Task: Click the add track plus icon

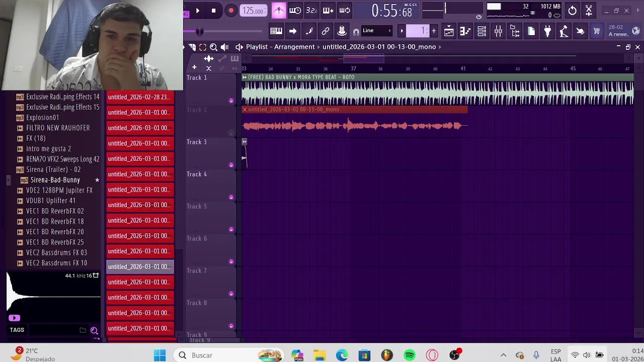Action: pyautogui.click(x=194, y=67)
